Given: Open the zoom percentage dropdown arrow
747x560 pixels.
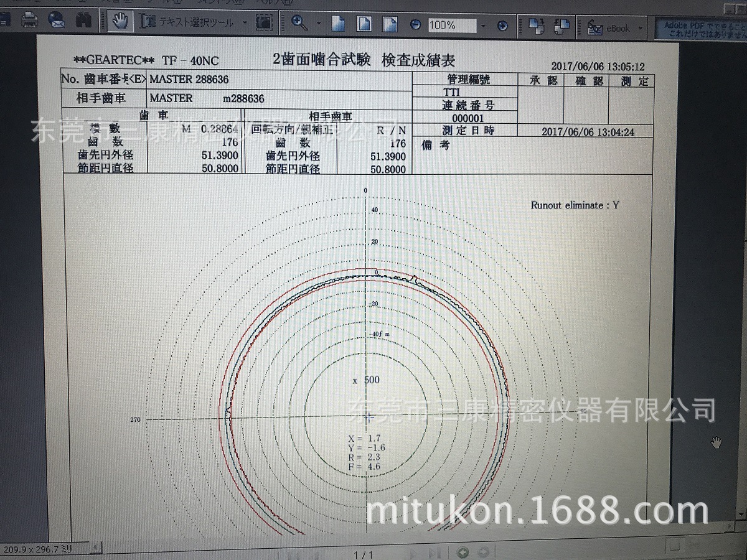Looking at the screenshot, I should click(482, 26).
